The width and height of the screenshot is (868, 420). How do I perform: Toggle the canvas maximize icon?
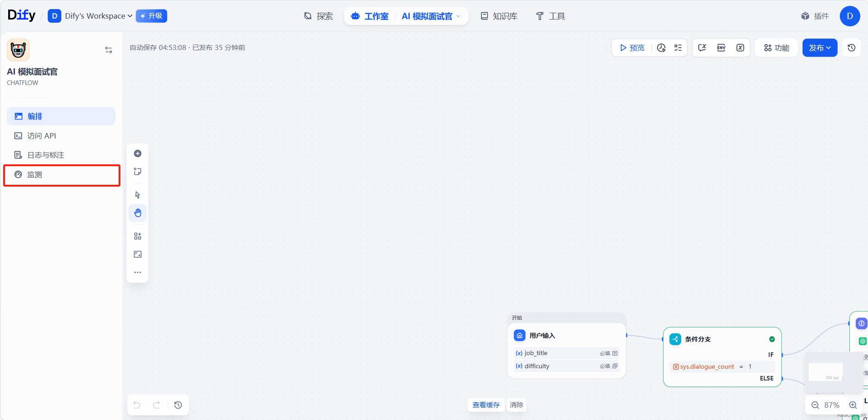pyautogui.click(x=138, y=254)
